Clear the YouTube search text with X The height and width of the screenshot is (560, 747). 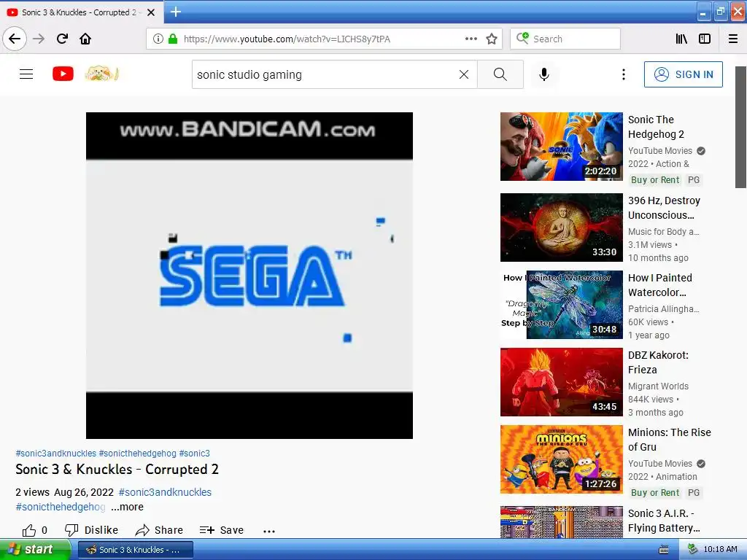[x=463, y=74]
